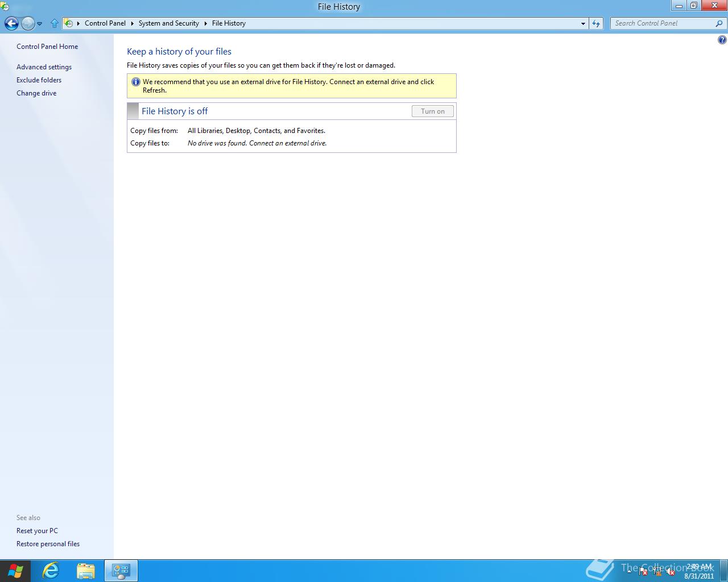Open Exclude folders
Image resolution: width=728 pixels, height=582 pixels.
point(39,80)
